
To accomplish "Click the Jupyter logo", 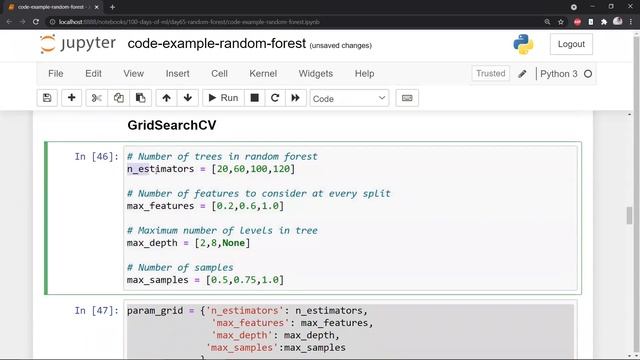I will tap(78, 44).
